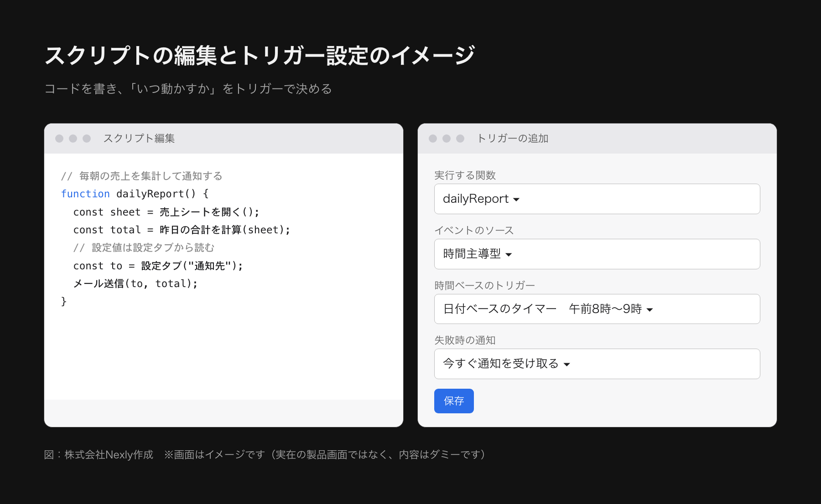Viewport: 821px width, 504px height.
Task: Click the 実行する関数 label
Action: pos(465,175)
